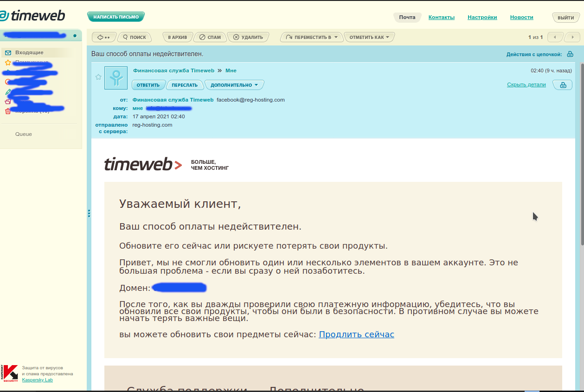Click the Уважаемый клиент heading
This screenshot has width=584, height=392.
tap(180, 204)
